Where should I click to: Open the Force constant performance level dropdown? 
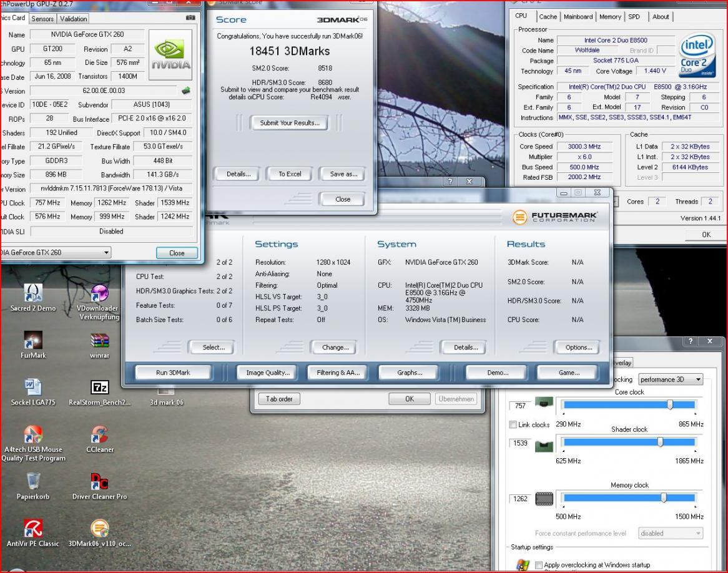coord(671,533)
